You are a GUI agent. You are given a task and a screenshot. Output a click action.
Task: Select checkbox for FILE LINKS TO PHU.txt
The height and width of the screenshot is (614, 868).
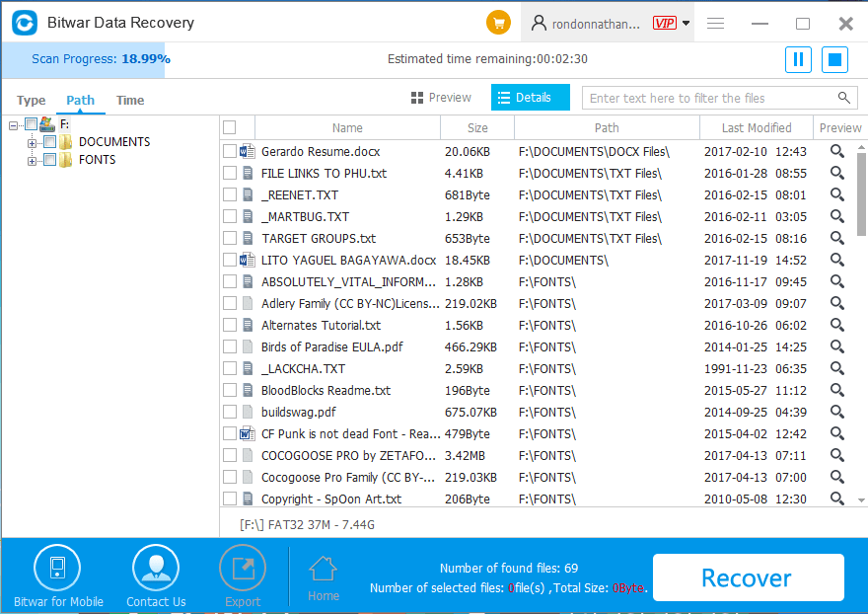point(229,173)
